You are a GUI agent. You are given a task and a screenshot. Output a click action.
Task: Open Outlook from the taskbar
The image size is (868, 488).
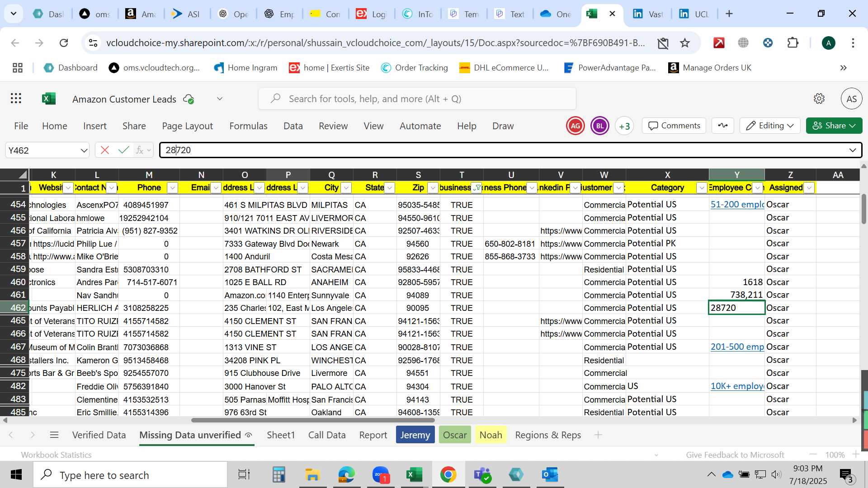[x=550, y=475]
